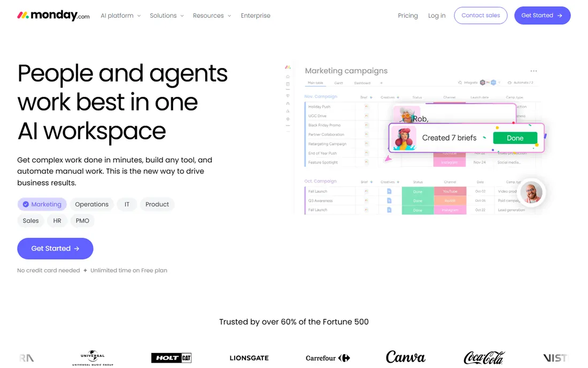Click the plus icon after Dashboard tab

click(381, 83)
